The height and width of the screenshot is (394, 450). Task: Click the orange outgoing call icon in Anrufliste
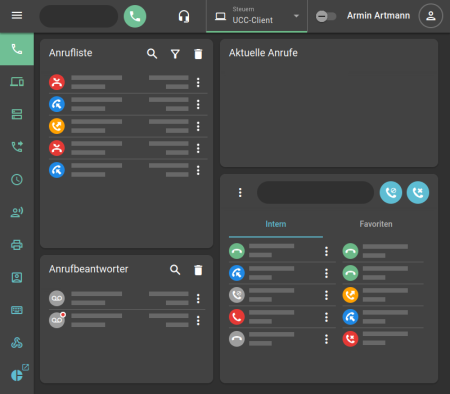(57, 126)
